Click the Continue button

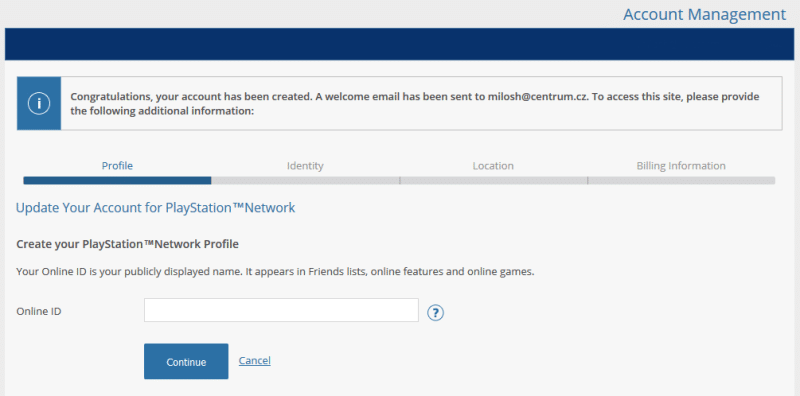(x=186, y=361)
